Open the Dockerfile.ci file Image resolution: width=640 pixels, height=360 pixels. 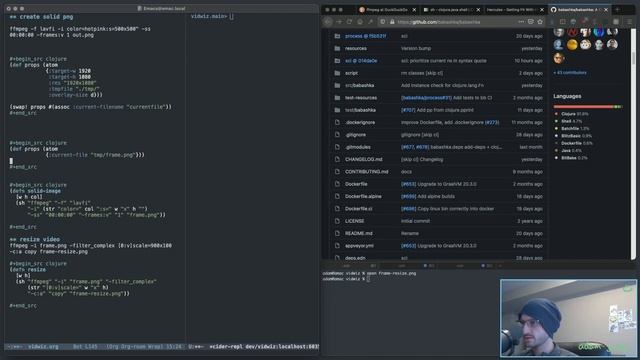358,209
